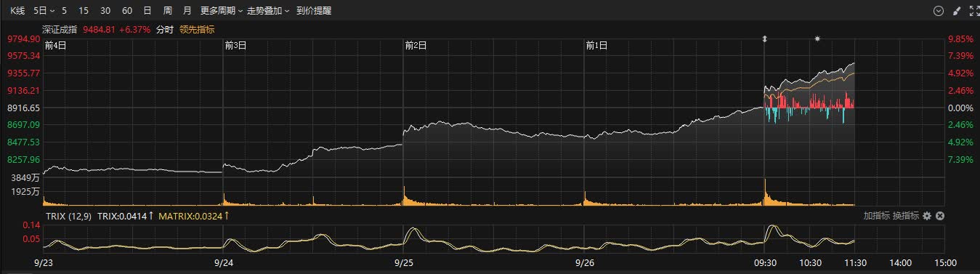Click the 前3日 day label
This screenshot has width=980, height=274.
click(235, 45)
